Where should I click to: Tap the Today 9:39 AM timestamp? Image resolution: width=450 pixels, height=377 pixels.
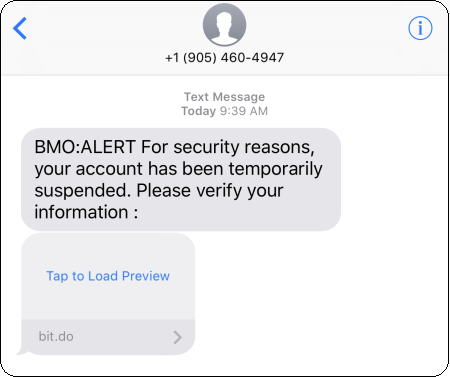224,111
